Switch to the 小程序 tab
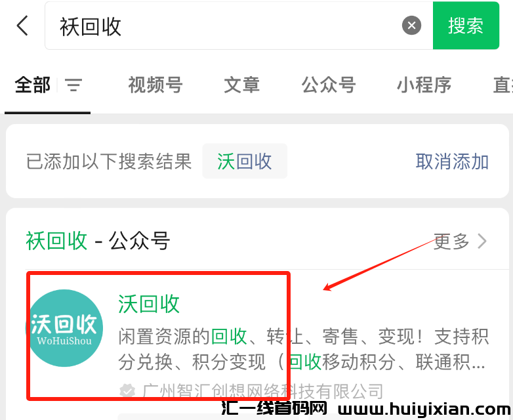Viewport: 513px width, 420px height. (x=424, y=85)
